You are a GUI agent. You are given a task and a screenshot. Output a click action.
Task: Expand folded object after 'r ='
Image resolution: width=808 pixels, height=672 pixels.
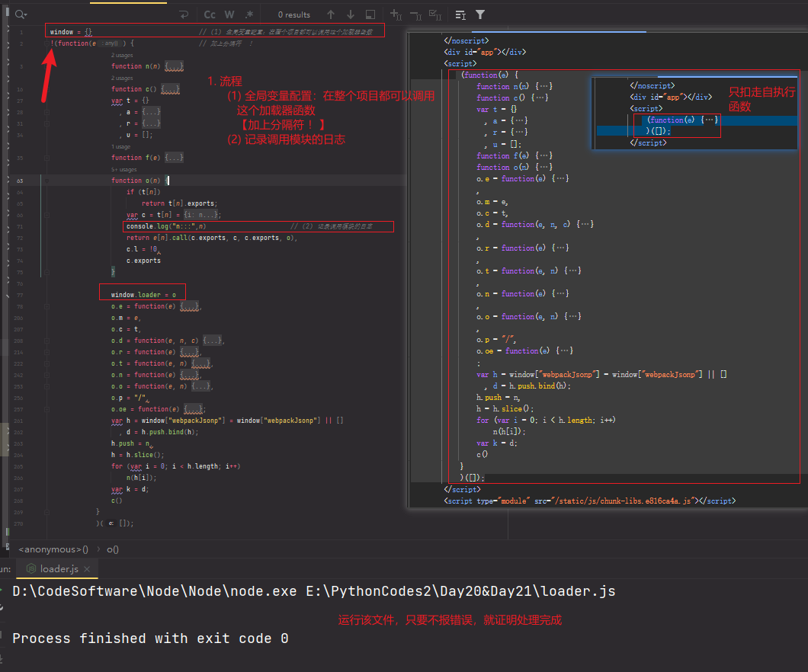click(x=151, y=123)
